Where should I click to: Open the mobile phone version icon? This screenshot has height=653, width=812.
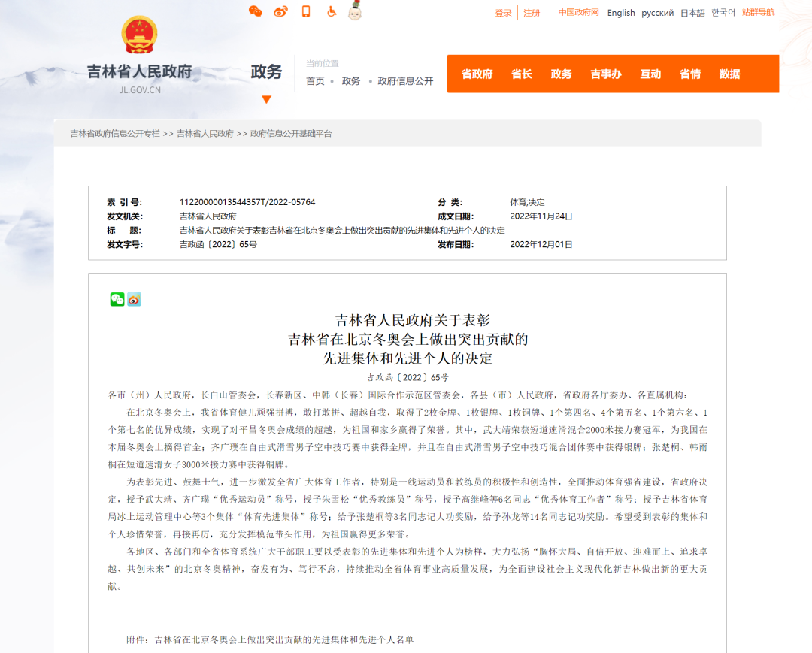coord(306,11)
